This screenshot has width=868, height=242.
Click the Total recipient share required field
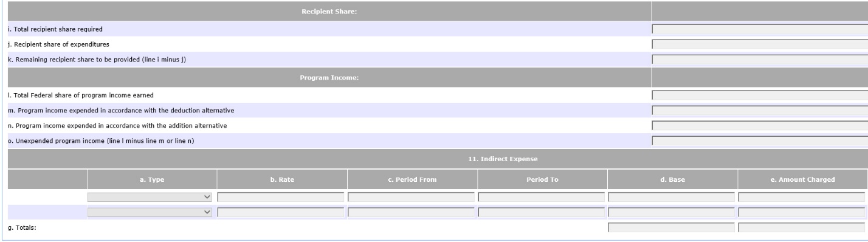click(x=760, y=29)
